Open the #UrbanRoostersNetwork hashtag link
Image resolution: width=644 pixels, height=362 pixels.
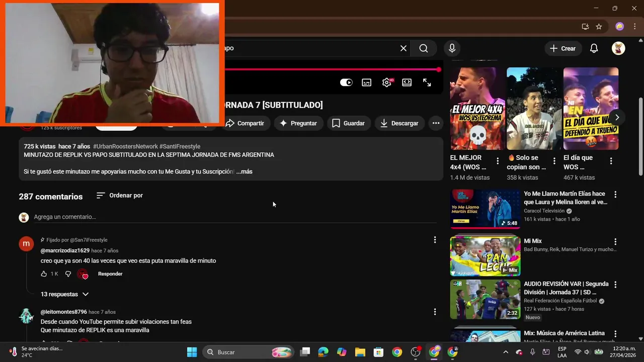pos(125,146)
